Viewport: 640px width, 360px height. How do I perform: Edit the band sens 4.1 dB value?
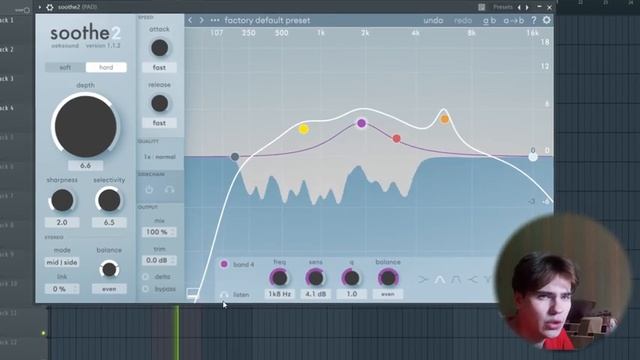(316, 294)
